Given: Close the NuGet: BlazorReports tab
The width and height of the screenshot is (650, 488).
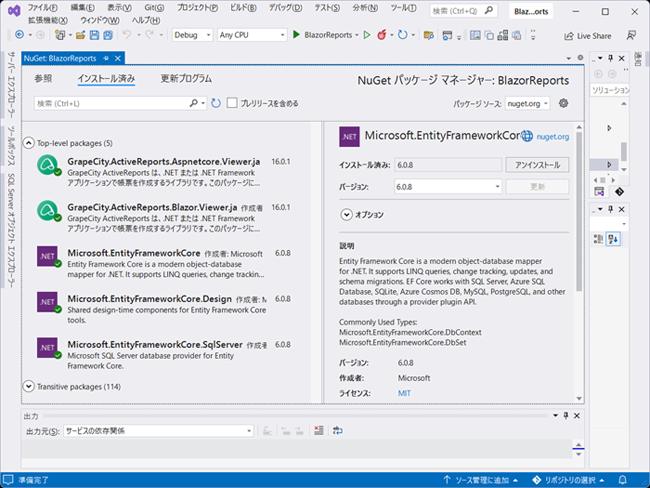Looking at the screenshot, I should pos(118,58).
